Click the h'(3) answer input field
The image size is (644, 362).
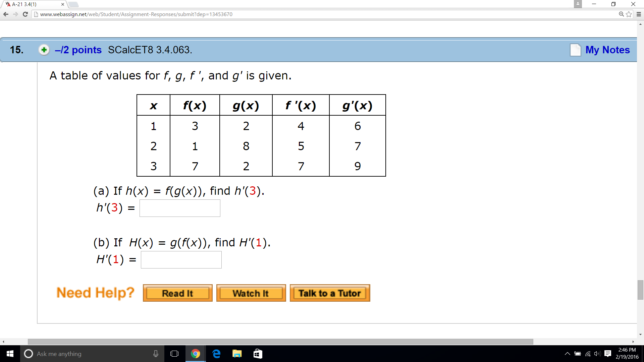(179, 208)
